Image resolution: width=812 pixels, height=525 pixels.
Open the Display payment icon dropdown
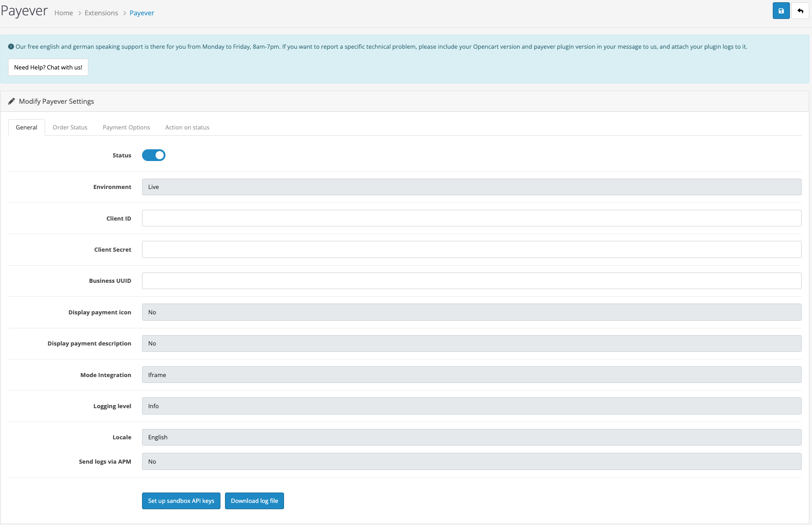pos(472,312)
